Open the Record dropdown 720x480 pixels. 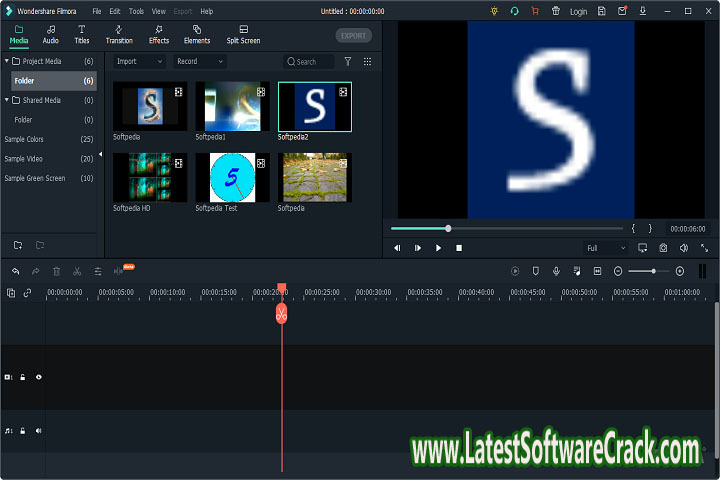tap(198, 62)
